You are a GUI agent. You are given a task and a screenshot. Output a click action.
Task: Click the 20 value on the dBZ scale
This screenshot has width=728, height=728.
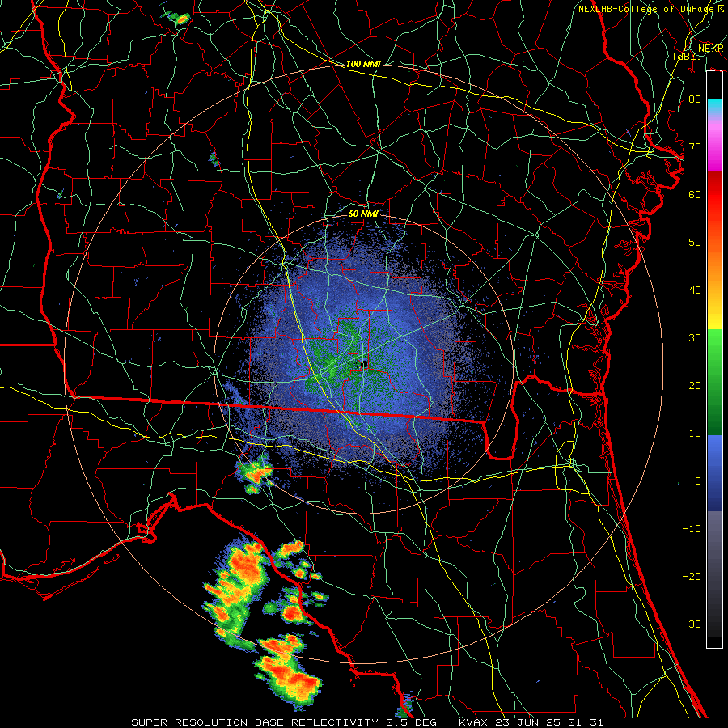pos(695,386)
